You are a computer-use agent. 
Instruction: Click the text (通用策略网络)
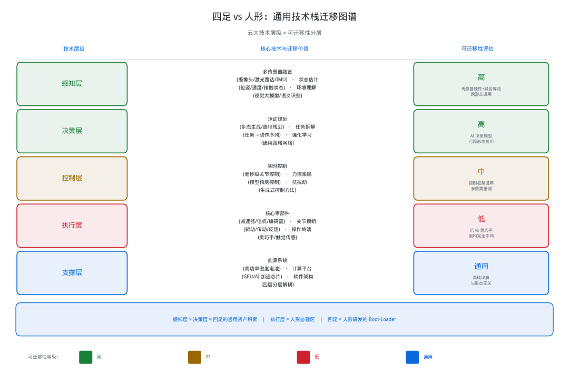(x=278, y=143)
